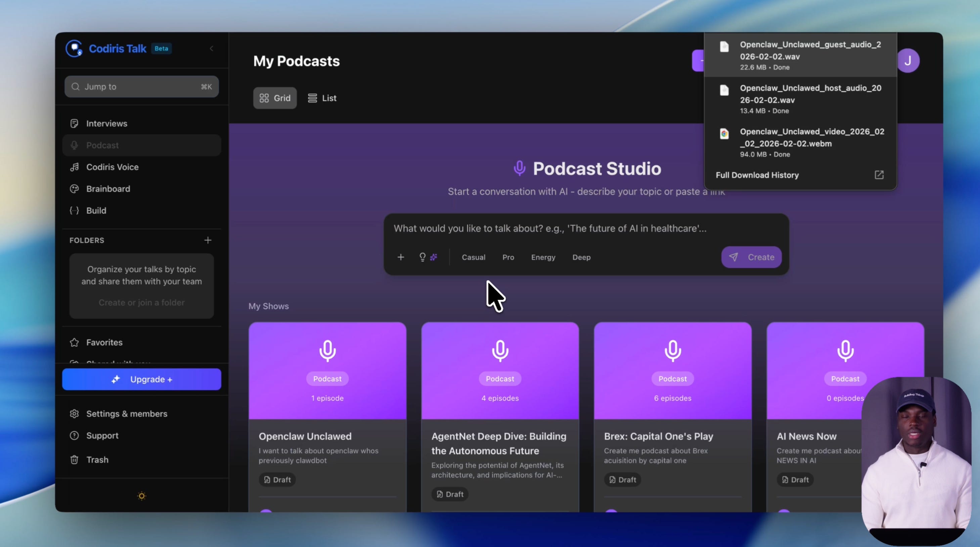Toggle light mode with sun icon

click(x=141, y=496)
